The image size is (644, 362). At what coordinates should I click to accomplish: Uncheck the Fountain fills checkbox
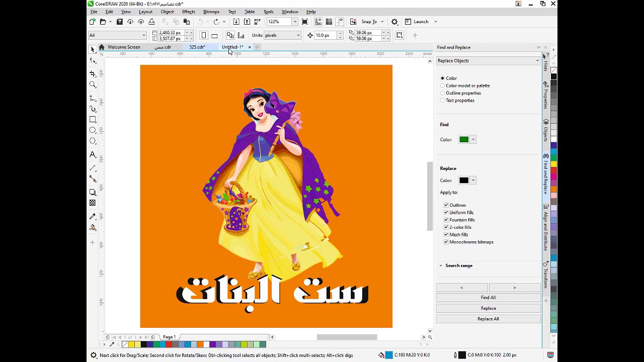coord(446,220)
